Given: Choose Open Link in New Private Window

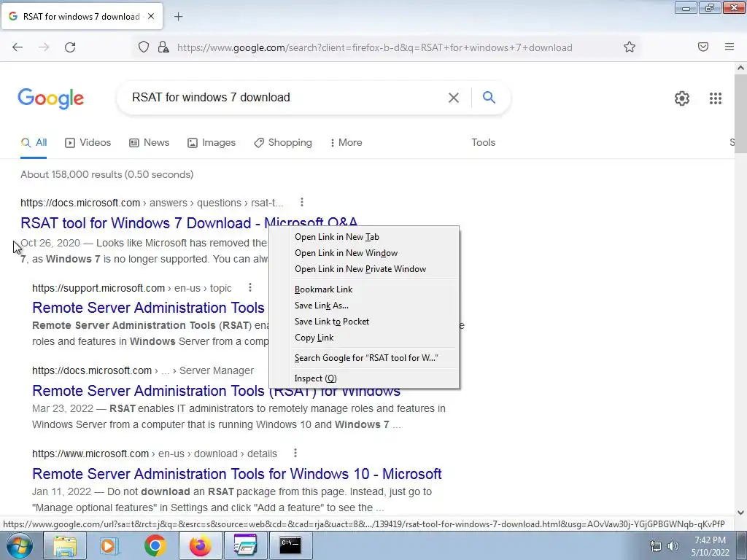Looking at the screenshot, I should pos(364,269).
